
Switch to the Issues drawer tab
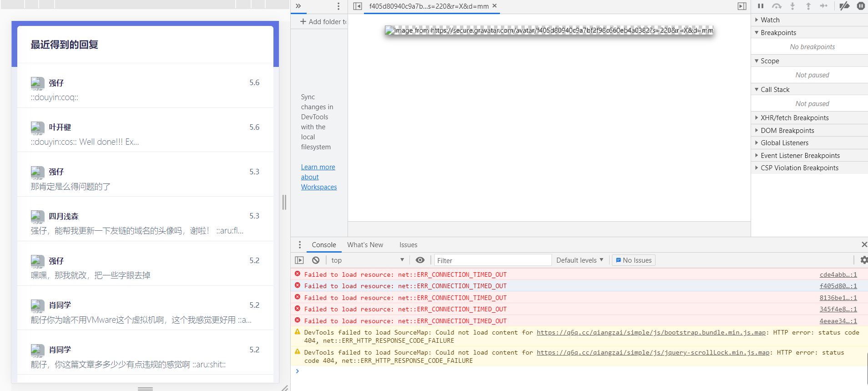[408, 245]
